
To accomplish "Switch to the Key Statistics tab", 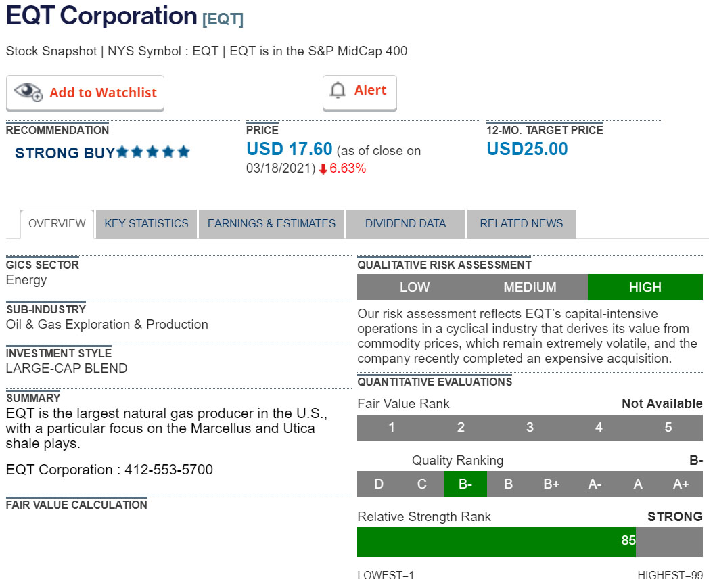I will click(x=146, y=224).
